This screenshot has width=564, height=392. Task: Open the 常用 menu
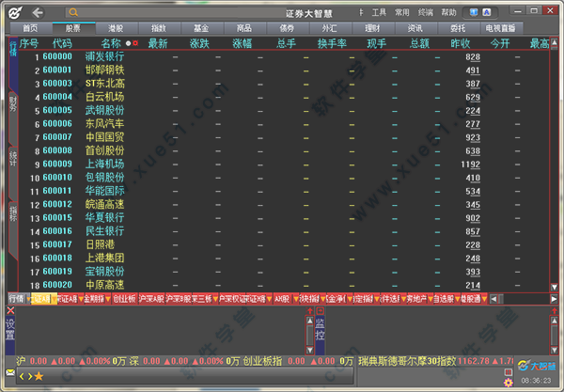tap(402, 12)
